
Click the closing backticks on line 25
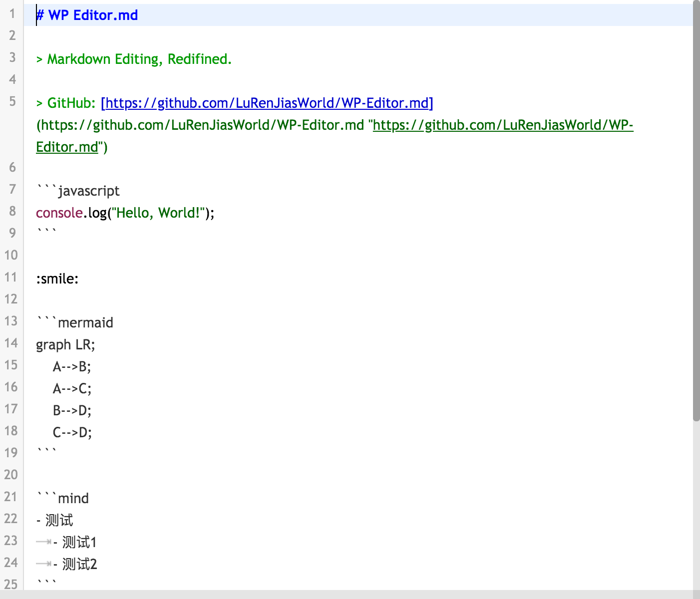46,583
